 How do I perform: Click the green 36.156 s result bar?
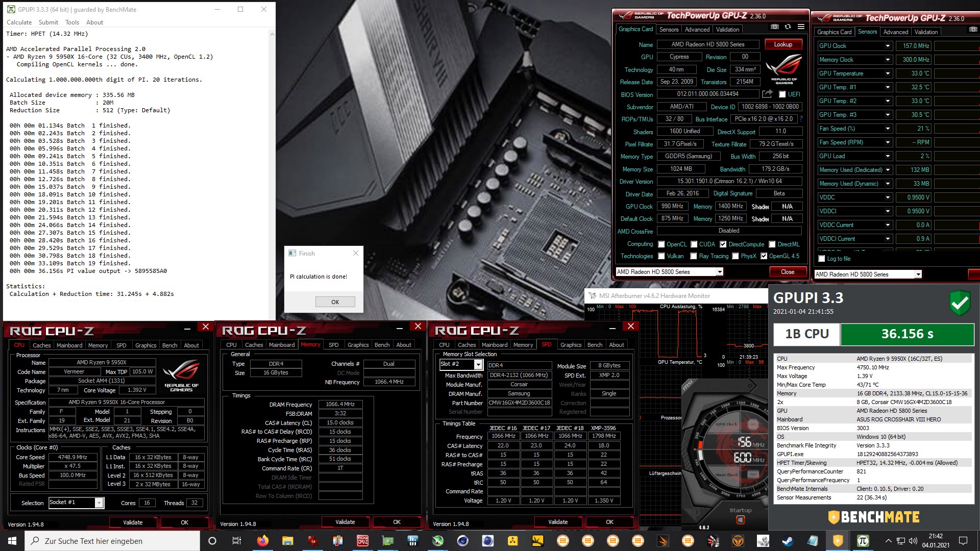pyautogui.click(x=907, y=334)
